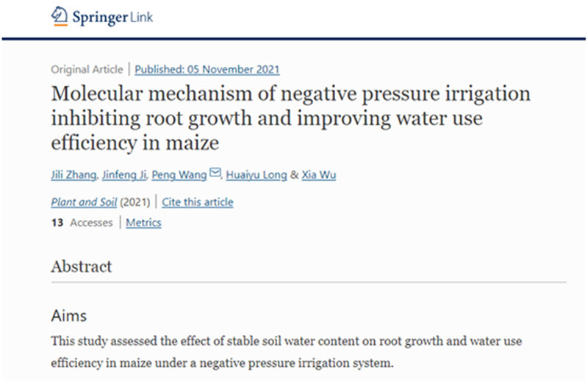The width and height of the screenshot is (588, 383).
Task: Click the Springer horse logo icon
Action: [x=60, y=15]
